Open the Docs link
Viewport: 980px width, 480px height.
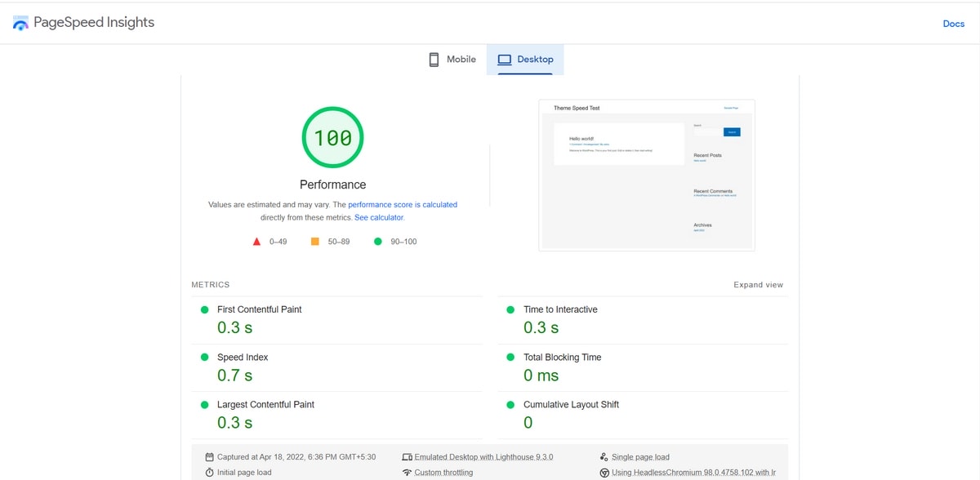coord(953,24)
